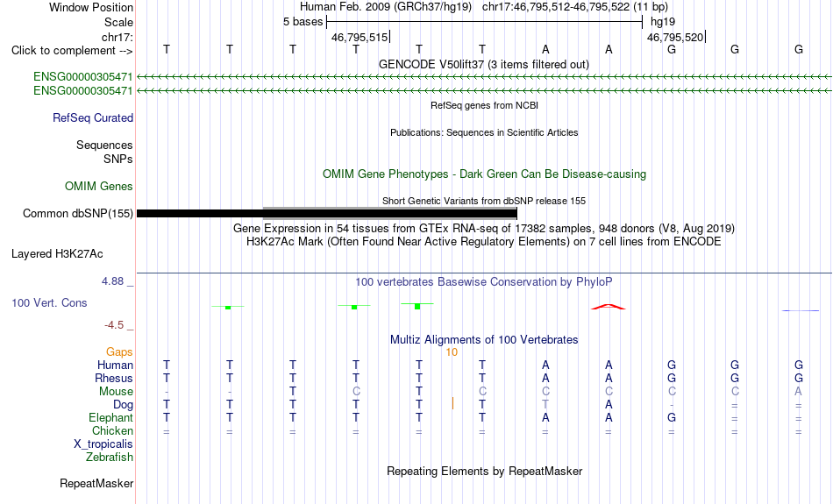Click the light 'A' base in Mouse row
833x504 pixels.
tap(798, 392)
